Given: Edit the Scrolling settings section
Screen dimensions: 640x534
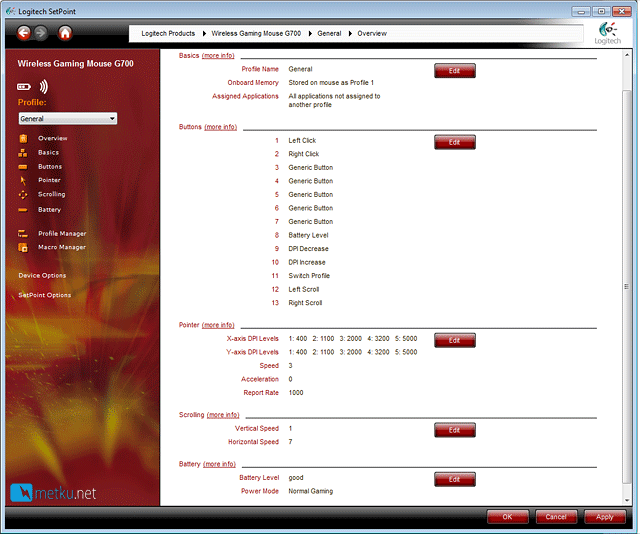Looking at the screenshot, I should (455, 430).
